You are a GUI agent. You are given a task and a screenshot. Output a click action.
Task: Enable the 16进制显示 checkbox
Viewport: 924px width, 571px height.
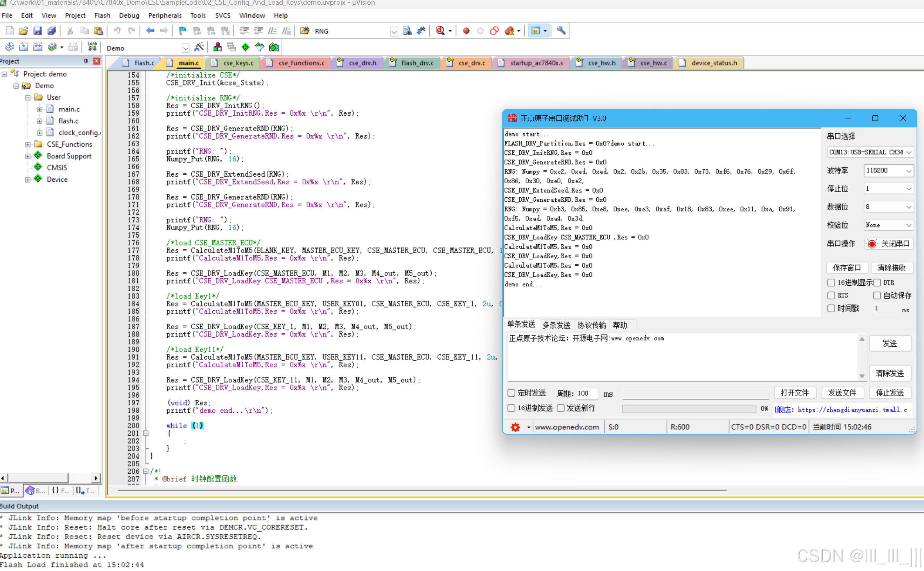coord(831,283)
